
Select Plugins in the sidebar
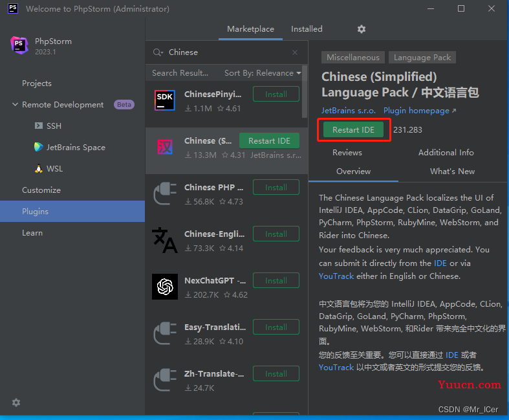point(72,212)
